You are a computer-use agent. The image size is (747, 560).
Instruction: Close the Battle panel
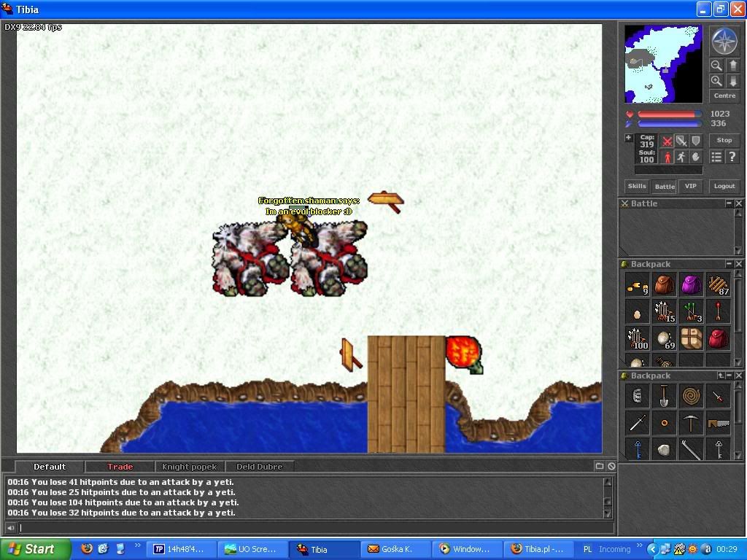(x=738, y=203)
